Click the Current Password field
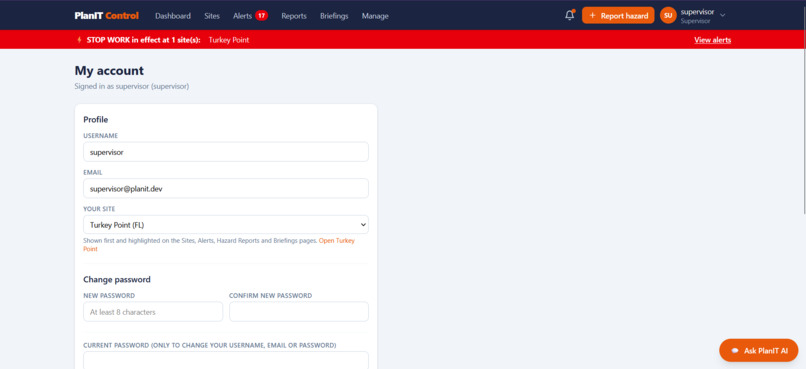 pyautogui.click(x=226, y=360)
